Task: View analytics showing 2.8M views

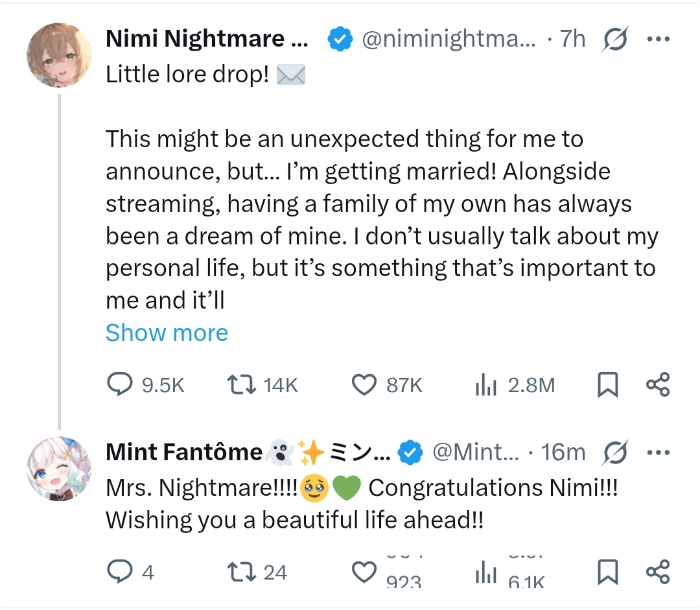Action: coord(486,386)
